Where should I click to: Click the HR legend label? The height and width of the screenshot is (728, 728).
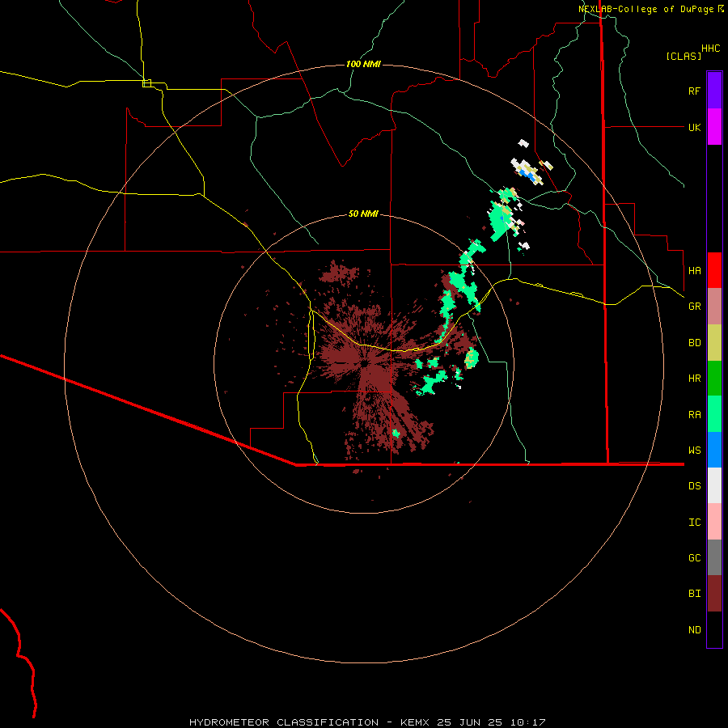coord(694,379)
